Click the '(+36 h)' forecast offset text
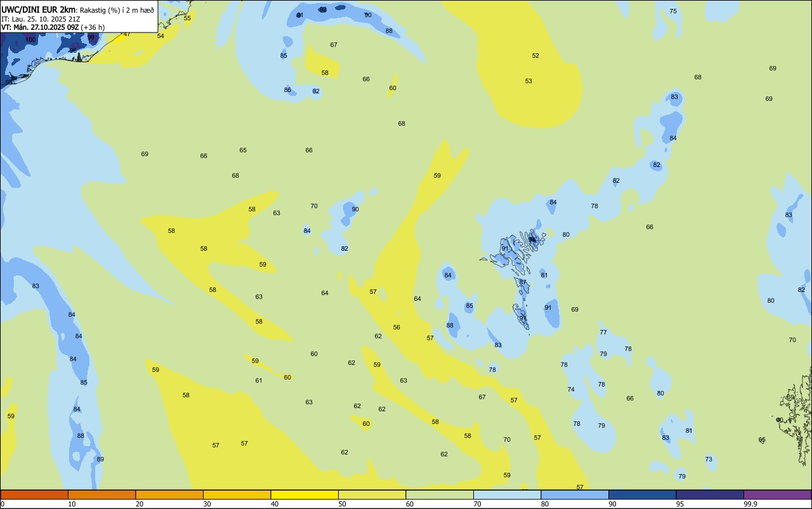Image resolution: width=812 pixels, height=509 pixels. point(93,27)
